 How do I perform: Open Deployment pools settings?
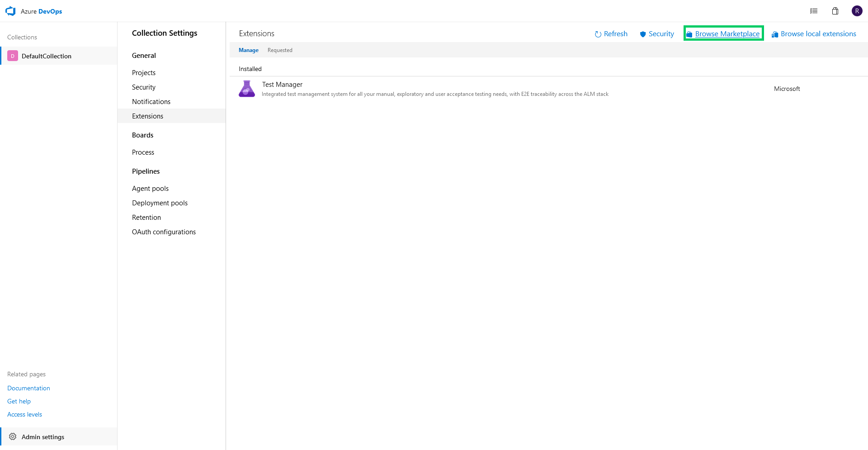[160, 203]
